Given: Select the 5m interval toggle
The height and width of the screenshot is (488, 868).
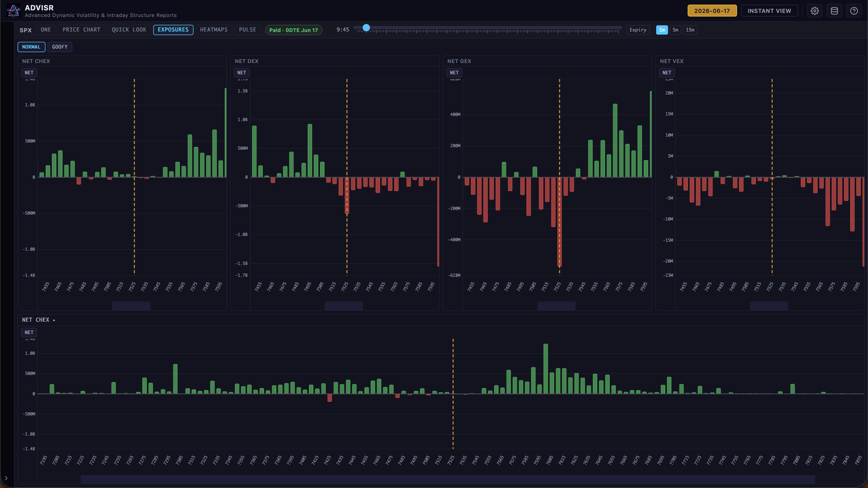Looking at the screenshot, I should coord(675,30).
